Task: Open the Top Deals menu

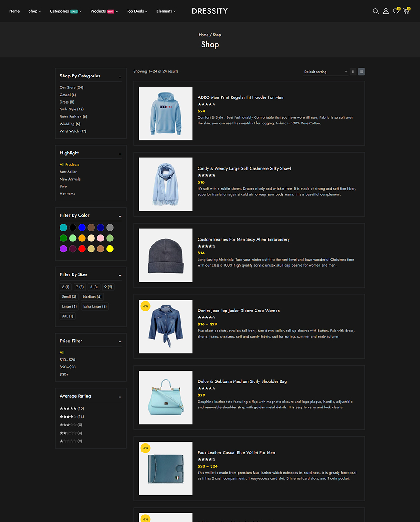Action: 137,11
